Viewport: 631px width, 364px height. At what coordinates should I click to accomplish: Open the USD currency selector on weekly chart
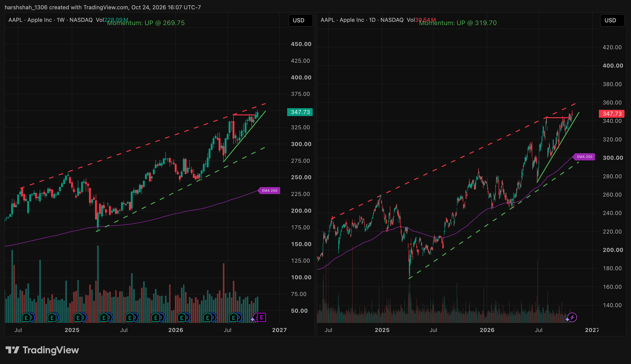[300, 20]
